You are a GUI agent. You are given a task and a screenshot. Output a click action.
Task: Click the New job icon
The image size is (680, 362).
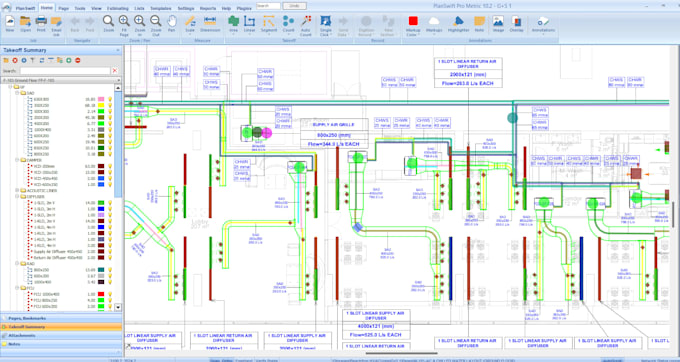coord(10,21)
